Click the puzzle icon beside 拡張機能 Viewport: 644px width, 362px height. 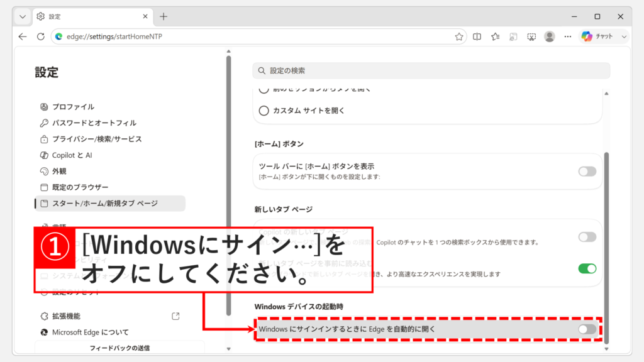(x=44, y=316)
